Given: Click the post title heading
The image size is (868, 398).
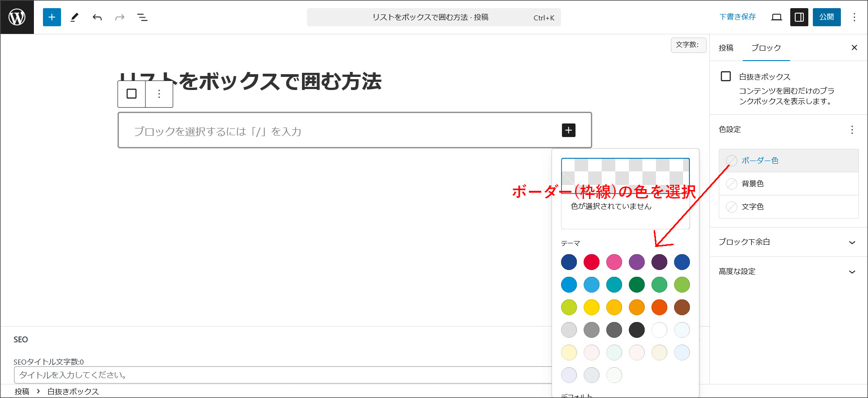Looking at the screenshot, I should (x=251, y=81).
